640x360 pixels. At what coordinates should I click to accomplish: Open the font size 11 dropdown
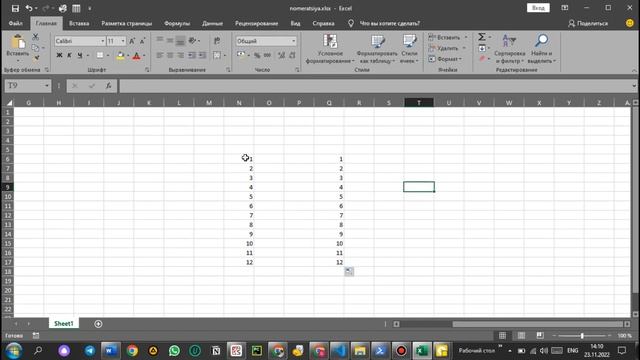point(123,41)
